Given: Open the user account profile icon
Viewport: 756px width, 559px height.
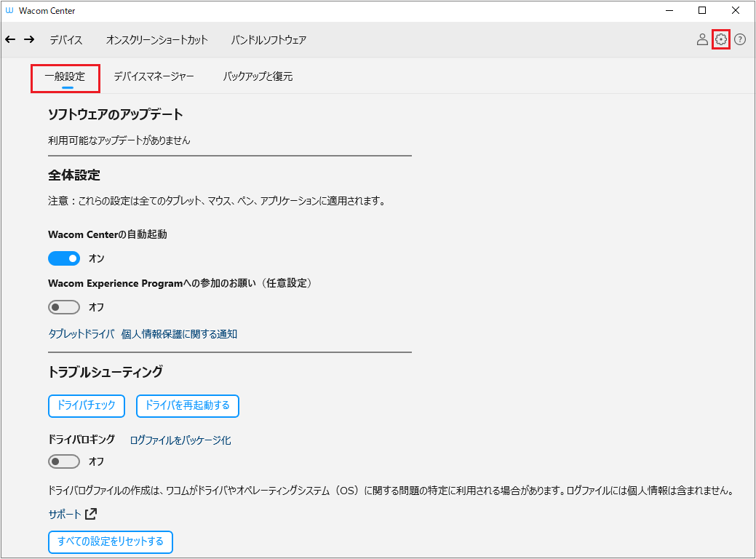Looking at the screenshot, I should coord(702,39).
